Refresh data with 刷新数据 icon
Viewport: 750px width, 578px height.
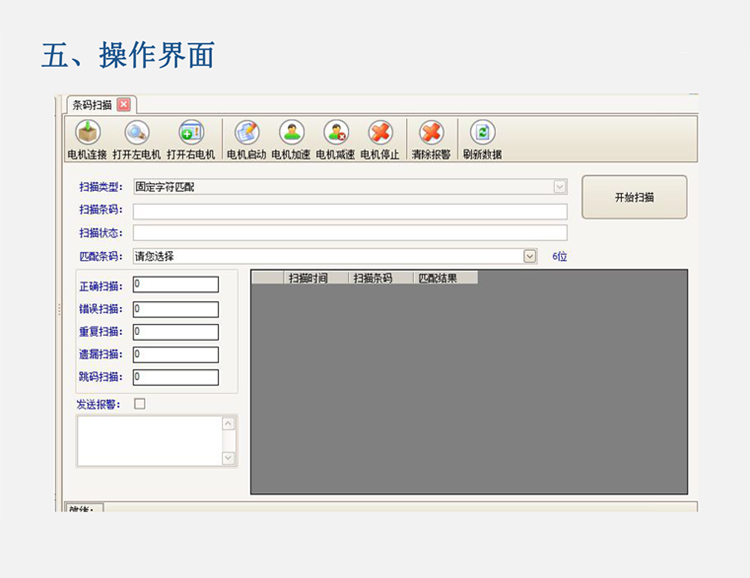point(482,133)
